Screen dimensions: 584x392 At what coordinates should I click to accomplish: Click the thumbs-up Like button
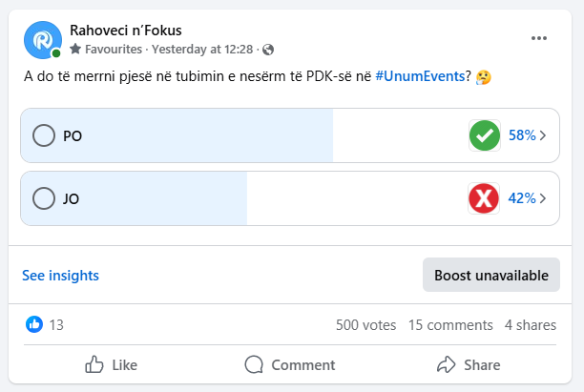click(x=111, y=365)
